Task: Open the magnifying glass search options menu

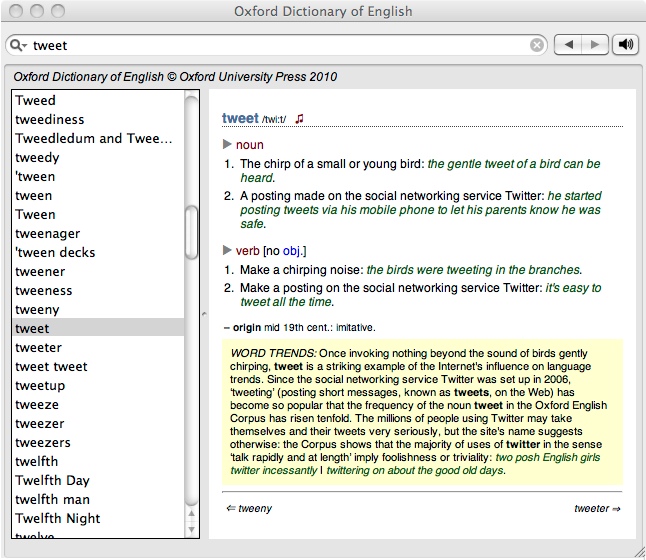Action: tap(19, 45)
